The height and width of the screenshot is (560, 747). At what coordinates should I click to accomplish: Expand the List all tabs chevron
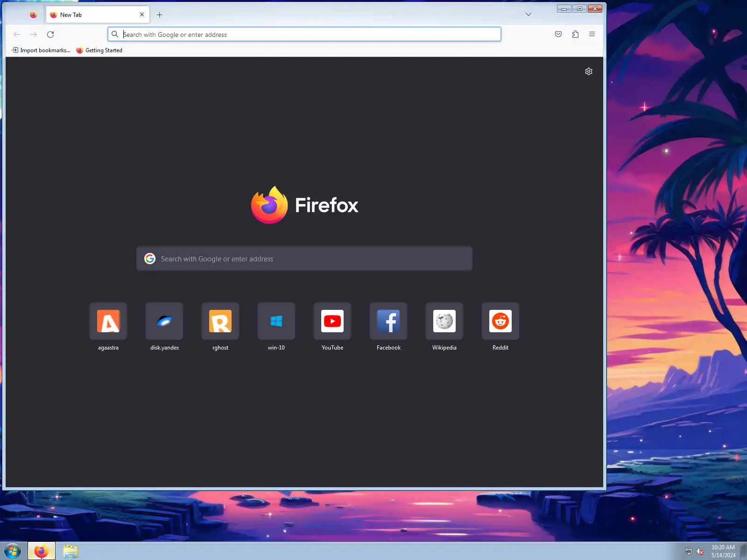tap(529, 14)
